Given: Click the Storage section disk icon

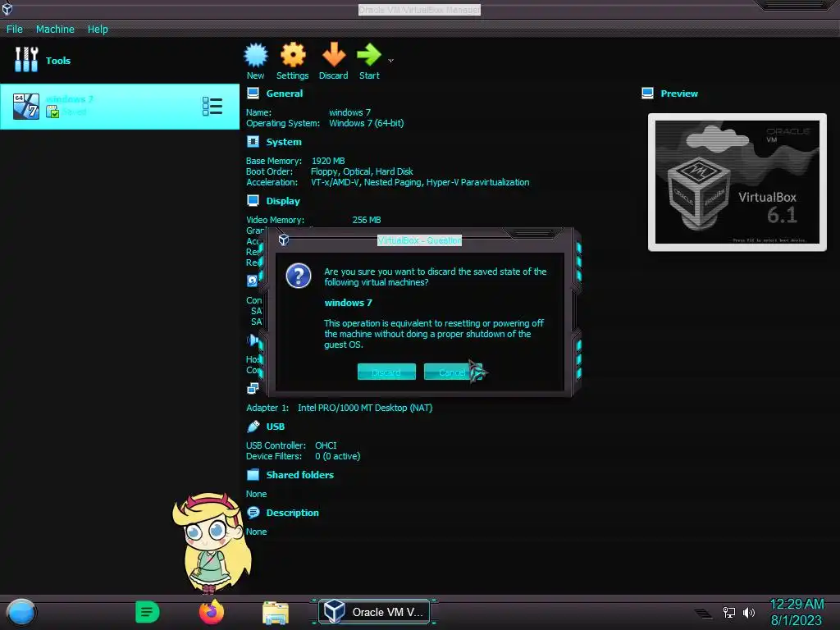Looking at the screenshot, I should tap(252, 281).
